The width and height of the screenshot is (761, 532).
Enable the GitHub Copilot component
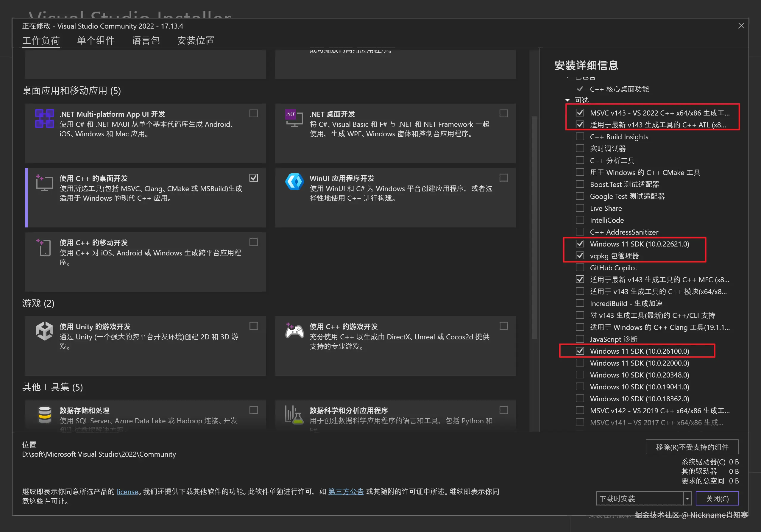[580, 267]
